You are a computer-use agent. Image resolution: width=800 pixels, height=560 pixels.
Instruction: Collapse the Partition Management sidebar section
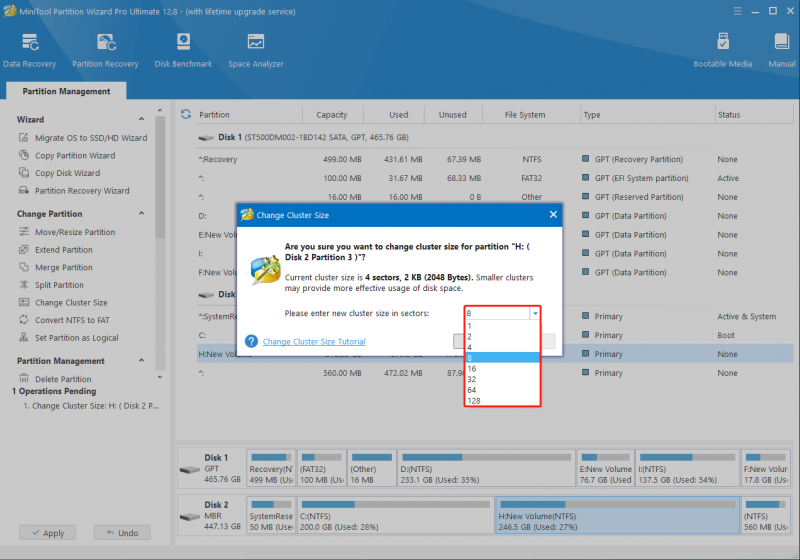(141, 360)
